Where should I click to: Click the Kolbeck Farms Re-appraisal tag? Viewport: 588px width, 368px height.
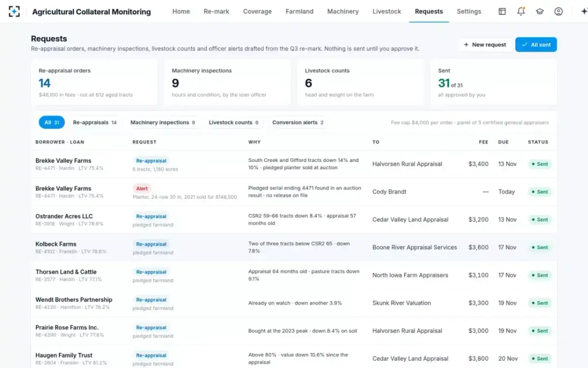click(151, 244)
